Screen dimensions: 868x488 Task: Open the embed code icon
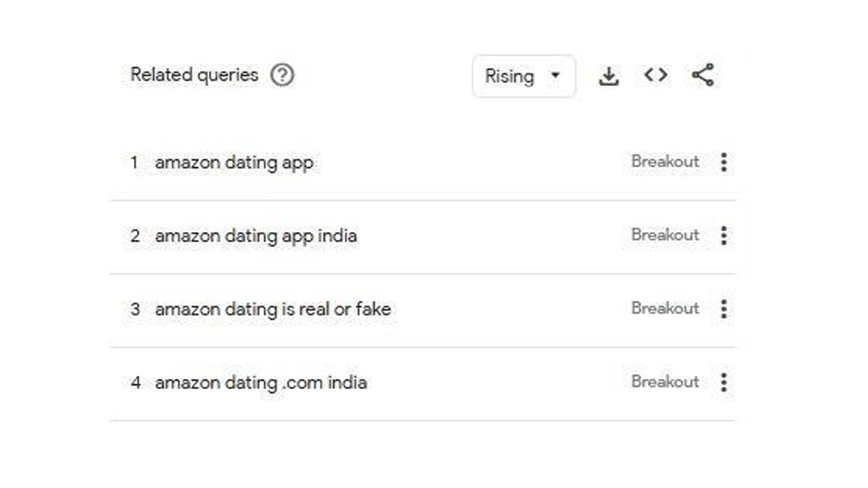pyautogui.click(x=655, y=75)
